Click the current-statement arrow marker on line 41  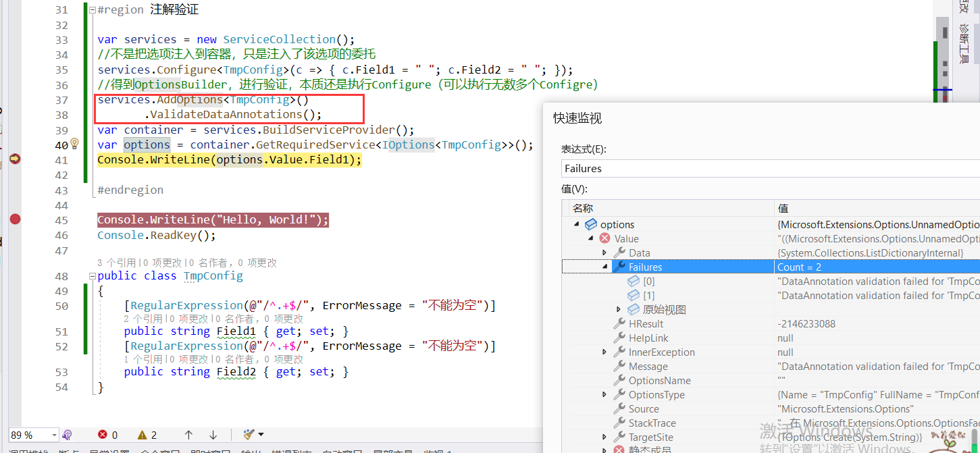[x=15, y=159]
